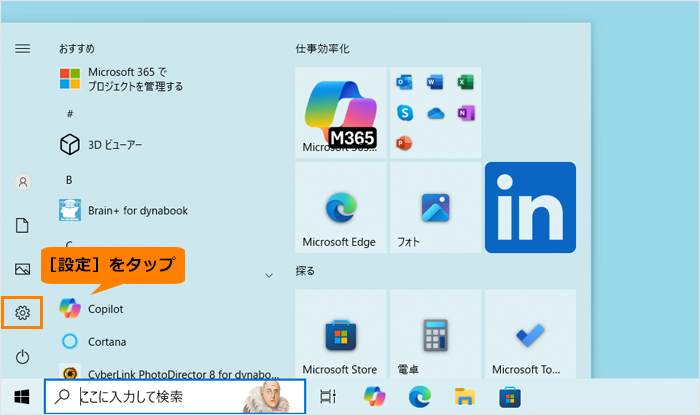Image resolution: width=700 pixels, height=415 pixels.
Task: Open the Microsoft Store tile
Action: pos(341,334)
